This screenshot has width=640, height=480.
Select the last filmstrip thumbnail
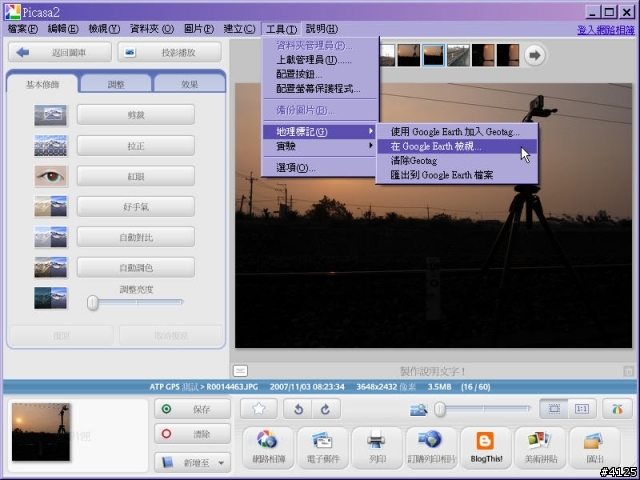(508, 55)
